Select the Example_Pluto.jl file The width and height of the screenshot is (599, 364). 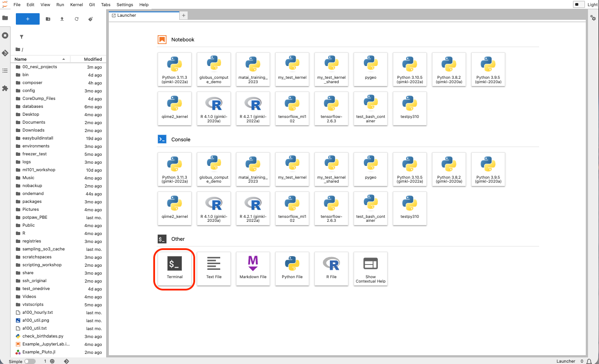(x=58, y=352)
